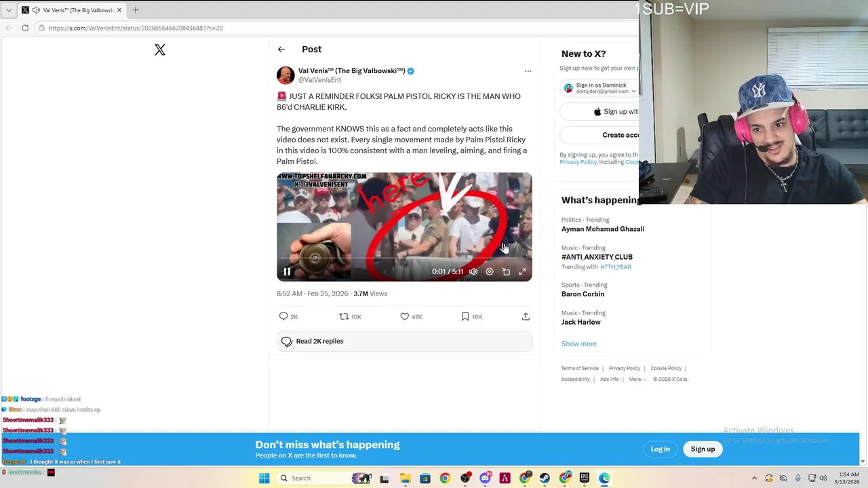Open the browser tab list dropdown arrow

[x=9, y=10]
